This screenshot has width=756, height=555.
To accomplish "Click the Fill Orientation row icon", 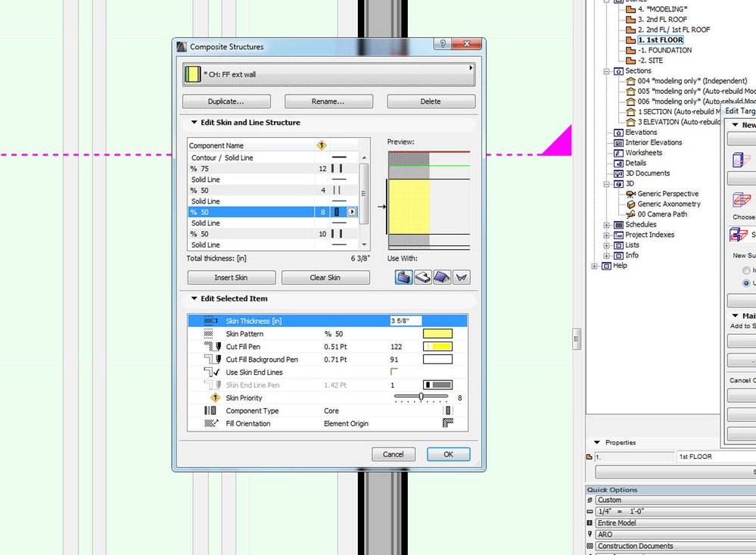I will (x=211, y=423).
